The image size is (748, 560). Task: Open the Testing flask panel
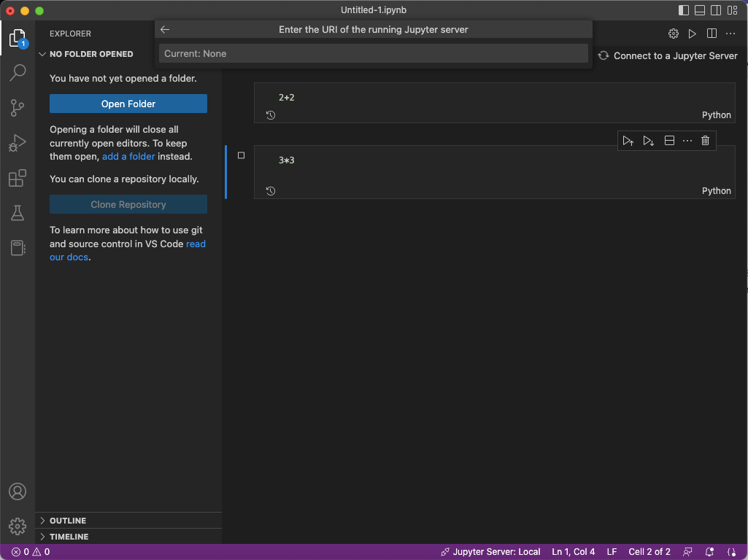[18, 213]
